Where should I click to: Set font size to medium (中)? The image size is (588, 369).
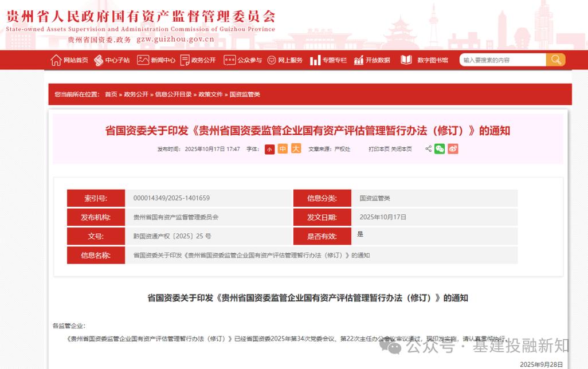[x=283, y=149]
